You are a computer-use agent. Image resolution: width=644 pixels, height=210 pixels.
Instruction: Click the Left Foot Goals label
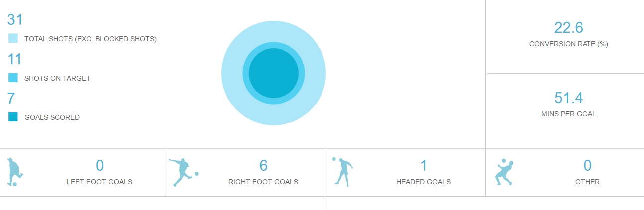tap(100, 182)
